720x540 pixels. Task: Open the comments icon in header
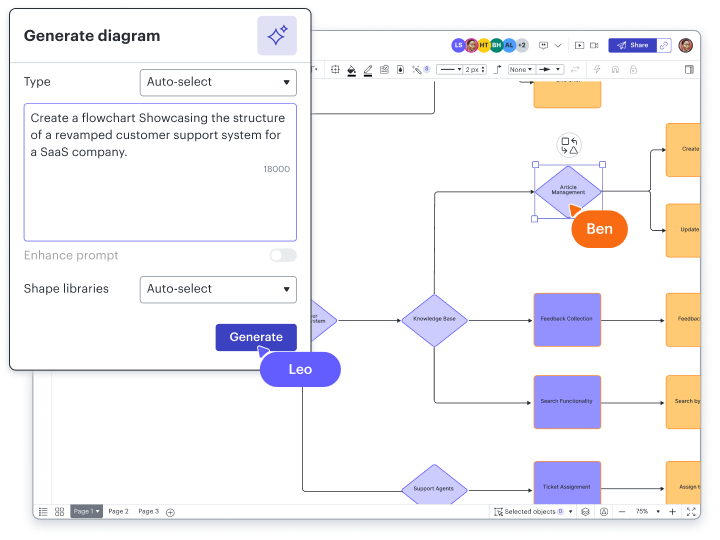pyautogui.click(x=544, y=45)
